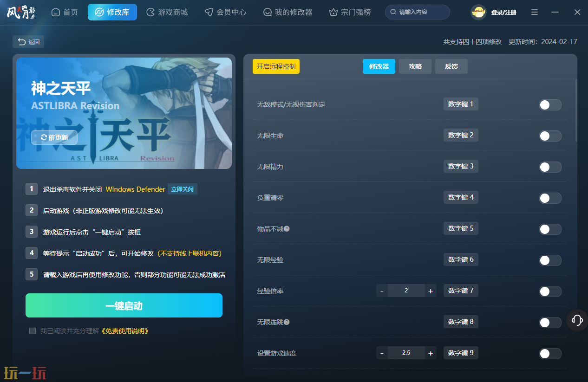Click 数字键 7 hotkey button
This screenshot has height=382, width=588.
(461, 291)
